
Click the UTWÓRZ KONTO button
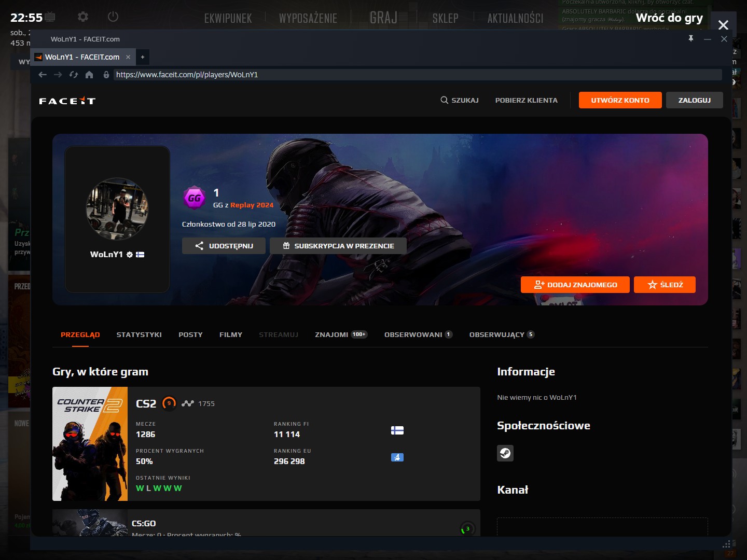coord(620,100)
